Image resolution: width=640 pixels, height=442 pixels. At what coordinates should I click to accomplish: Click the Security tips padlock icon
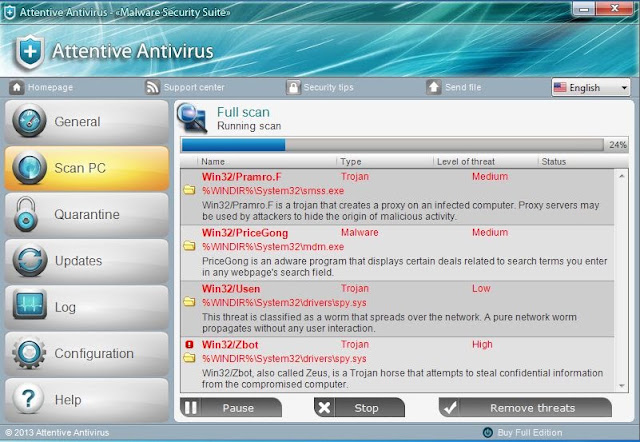293,87
